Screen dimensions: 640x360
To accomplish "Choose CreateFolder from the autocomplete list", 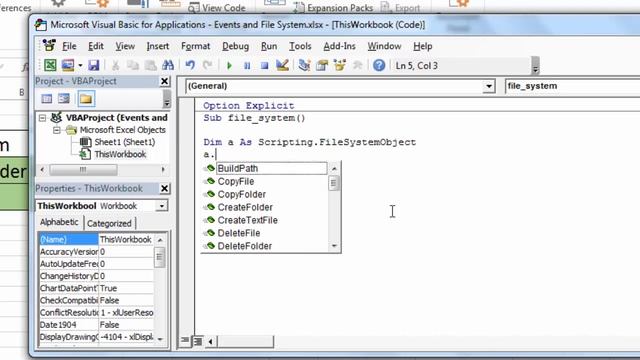I will (x=245, y=207).
